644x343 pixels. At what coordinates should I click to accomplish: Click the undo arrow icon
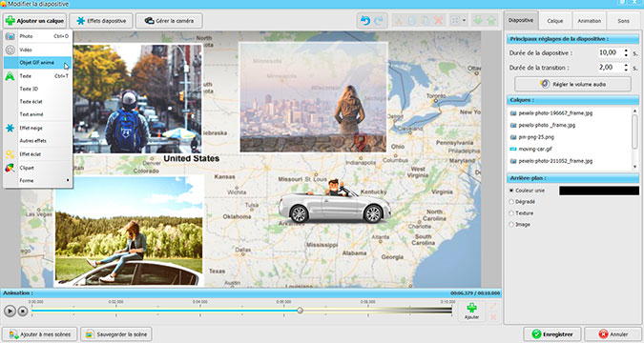coord(365,21)
